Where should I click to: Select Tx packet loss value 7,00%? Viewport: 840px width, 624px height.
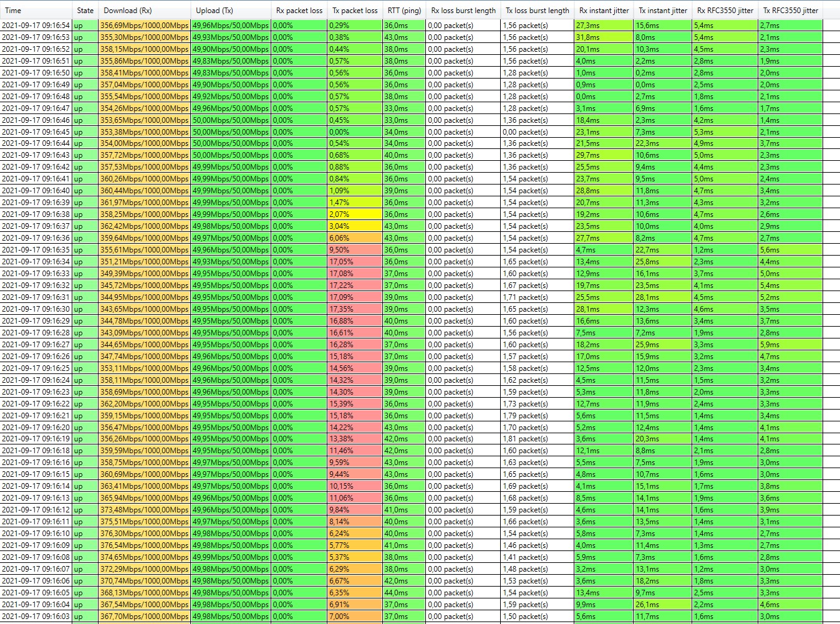pyautogui.click(x=355, y=617)
